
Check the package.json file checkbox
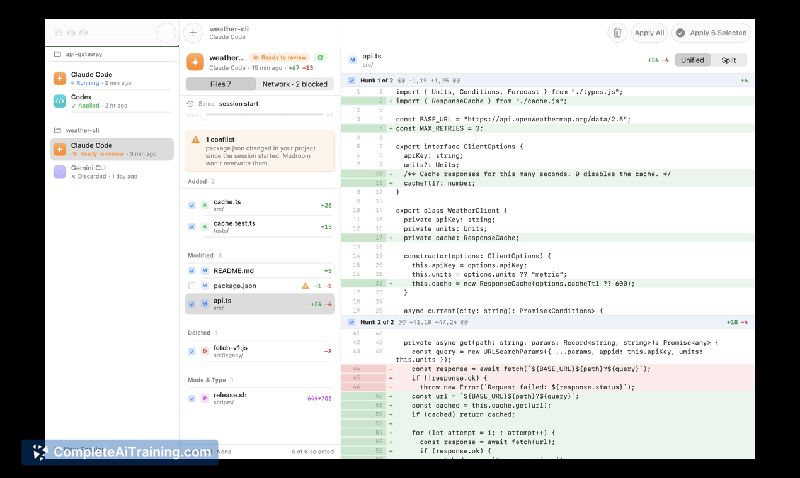point(191,286)
